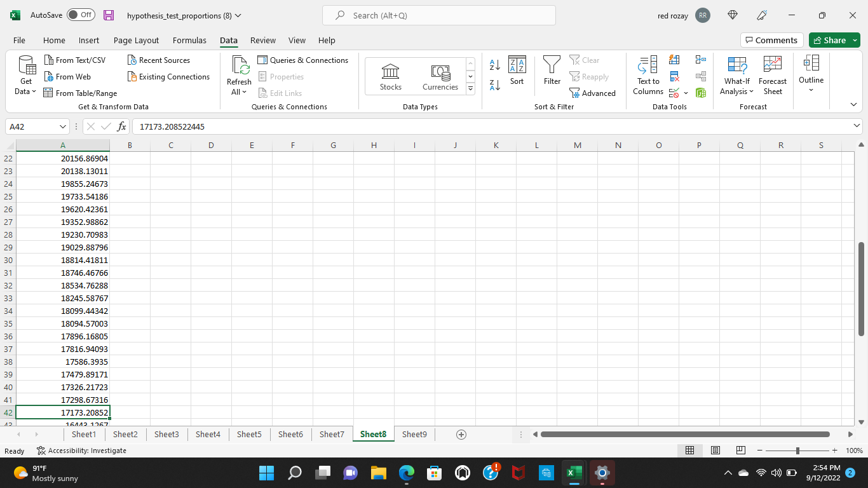Click the Advanced filter option

point(593,93)
